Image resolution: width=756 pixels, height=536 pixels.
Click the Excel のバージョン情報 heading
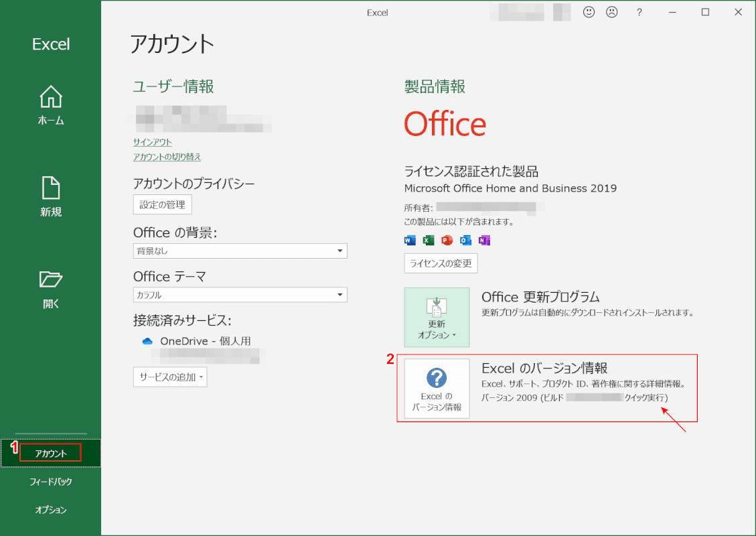pos(544,368)
